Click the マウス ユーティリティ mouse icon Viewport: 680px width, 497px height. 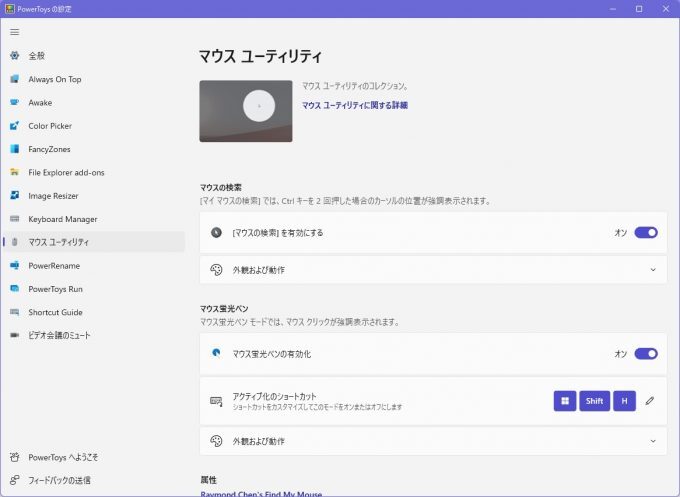tap(15, 242)
